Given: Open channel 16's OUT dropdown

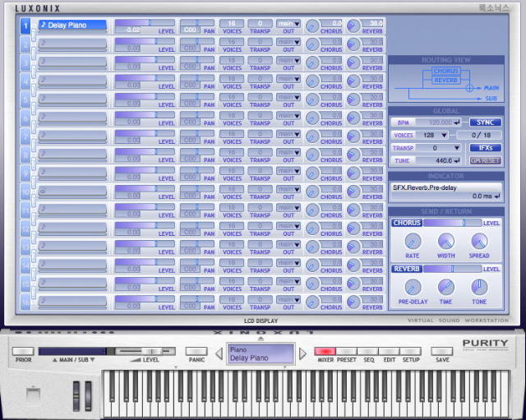Looking at the screenshot, I should pos(288,299).
